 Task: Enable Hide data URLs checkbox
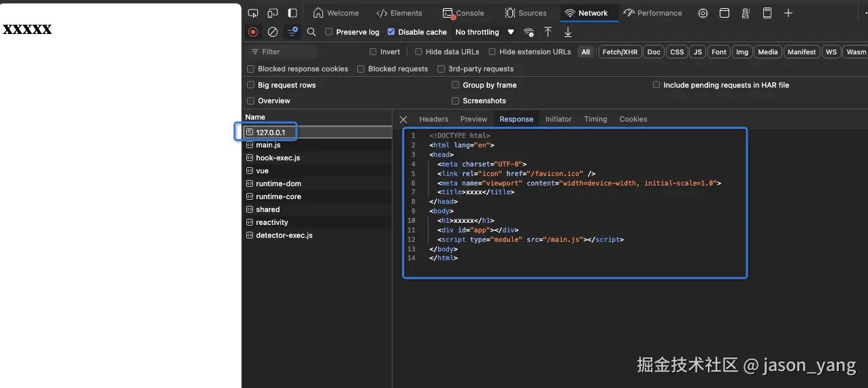(x=418, y=52)
